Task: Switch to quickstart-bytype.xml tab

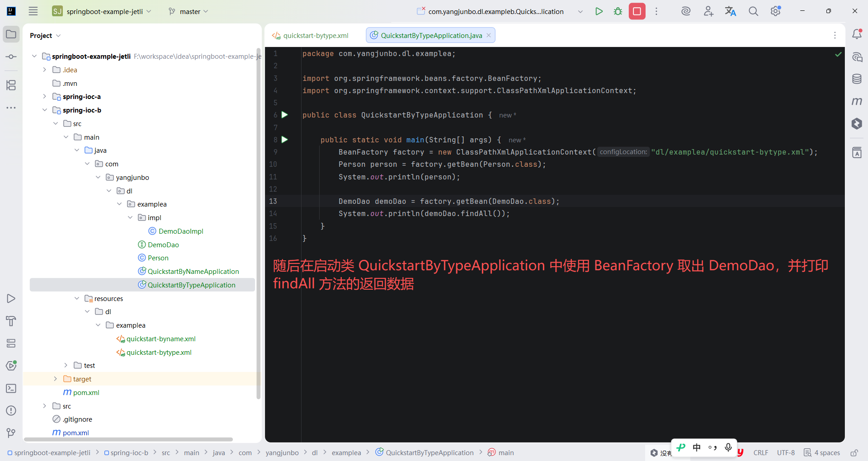Action: pyautogui.click(x=310, y=35)
